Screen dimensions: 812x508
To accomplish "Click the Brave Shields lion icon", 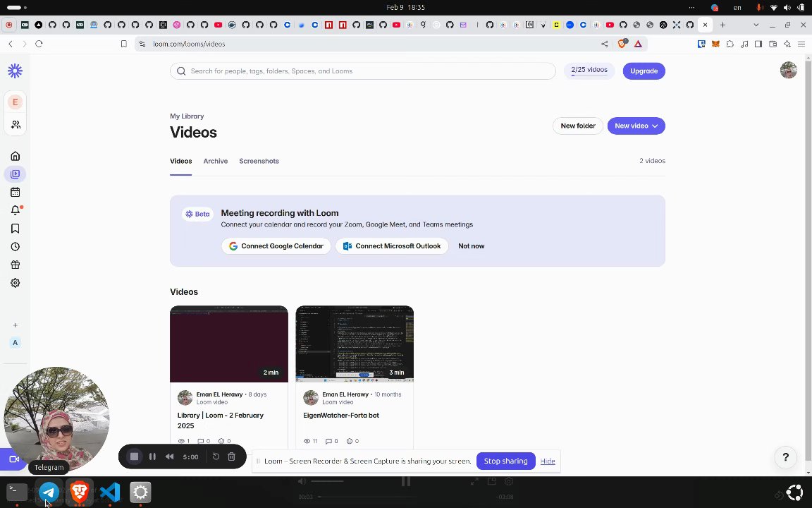I will (622, 44).
